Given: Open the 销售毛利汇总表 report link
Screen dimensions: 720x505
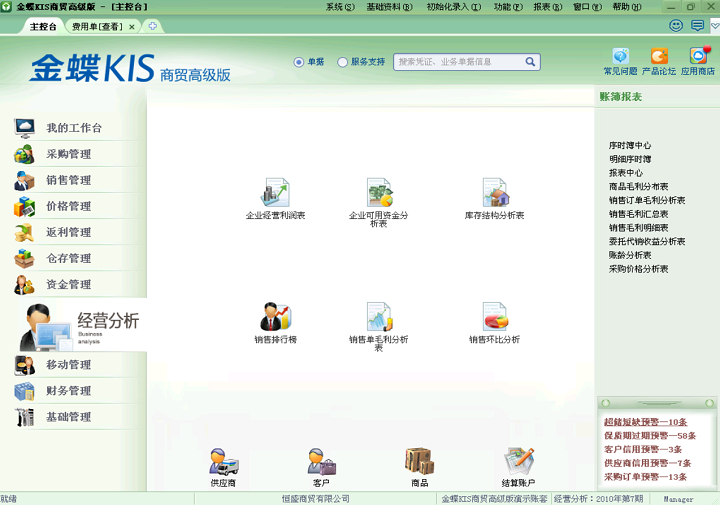Looking at the screenshot, I should tap(638, 214).
